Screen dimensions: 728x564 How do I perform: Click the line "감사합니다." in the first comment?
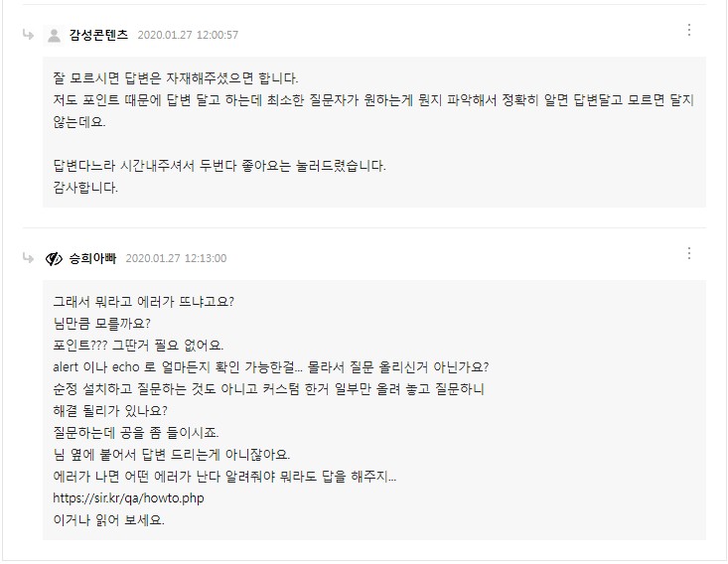pos(85,187)
